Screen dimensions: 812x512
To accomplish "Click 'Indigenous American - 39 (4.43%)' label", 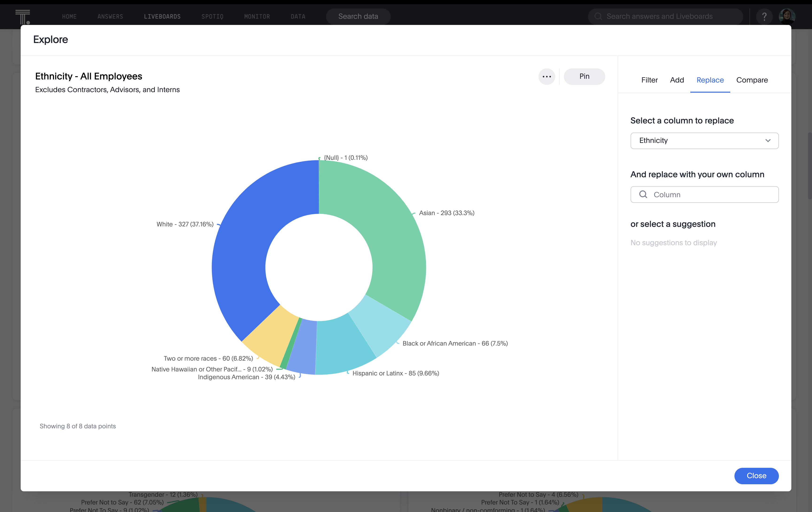I will [246, 377].
